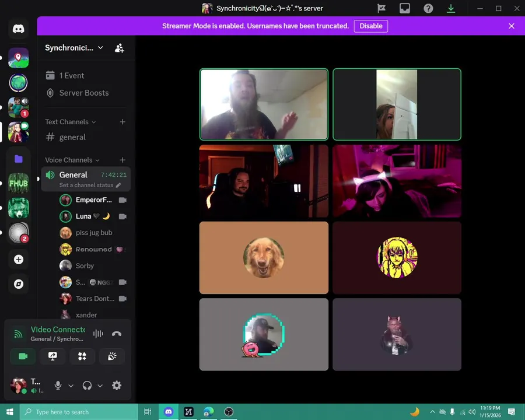Click the green download update icon
Image resolution: width=525 pixels, height=420 pixels.
[x=451, y=8]
